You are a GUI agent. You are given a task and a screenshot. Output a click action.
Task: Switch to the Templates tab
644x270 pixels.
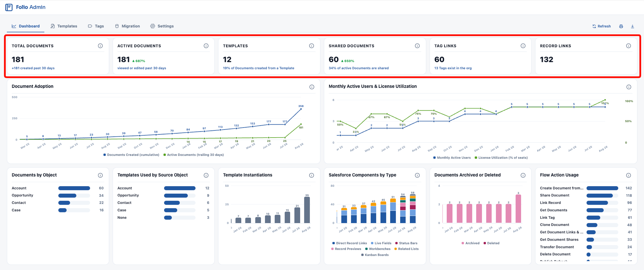(64, 26)
